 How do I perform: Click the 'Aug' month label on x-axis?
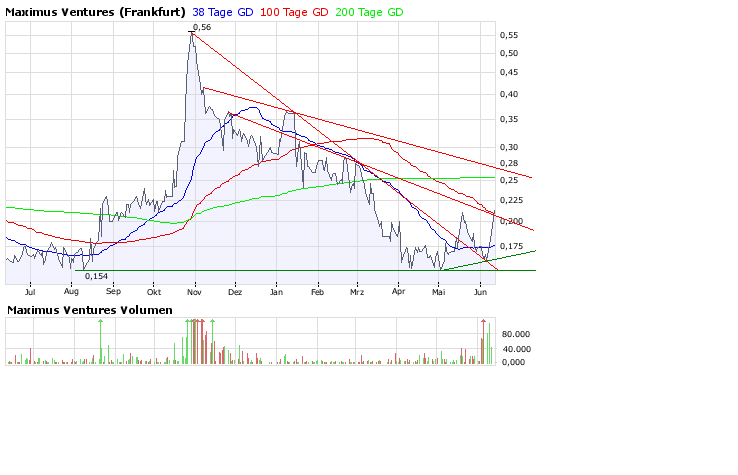71,292
